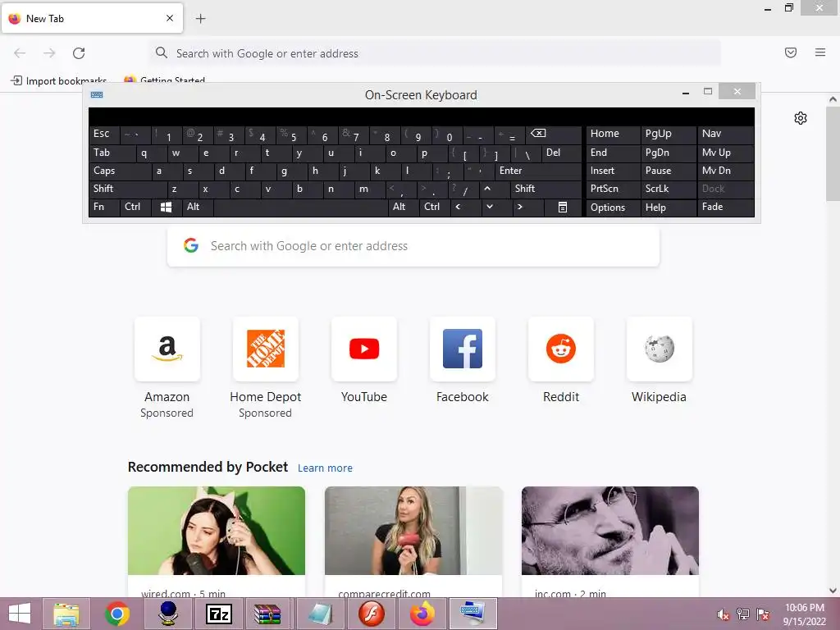This screenshot has height=630, width=840.
Task: Toggle the left Shift key on keyboard
Action: click(x=128, y=189)
